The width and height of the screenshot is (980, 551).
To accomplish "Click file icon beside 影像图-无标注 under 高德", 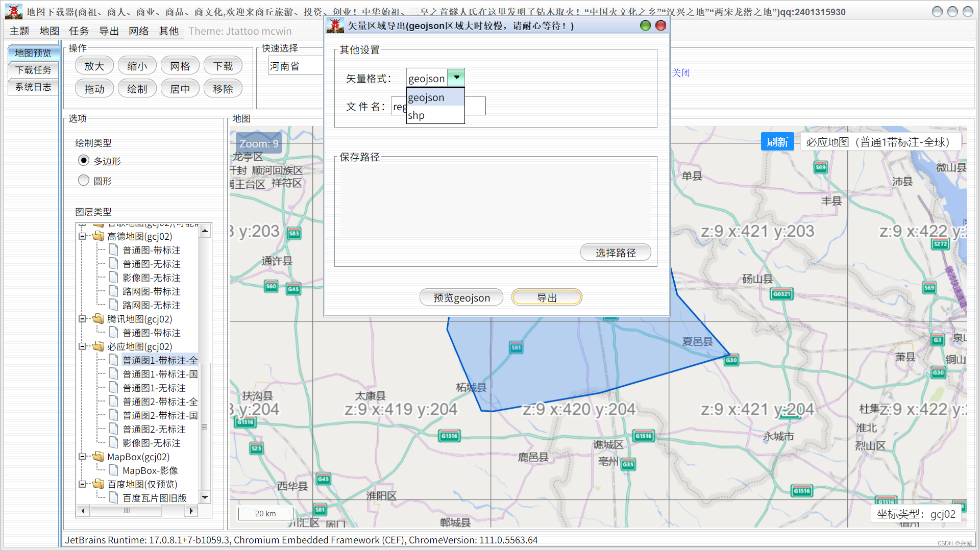I will pos(114,278).
